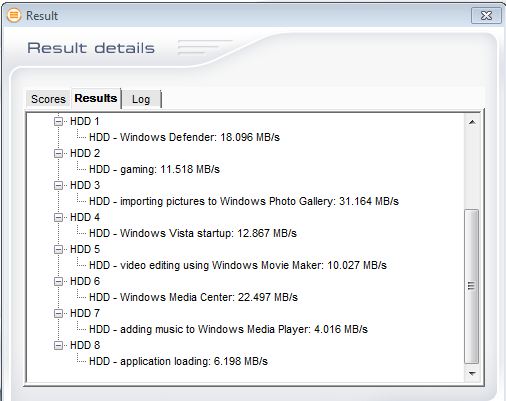
Task: Collapse the HDD 4 node
Action: (58, 217)
